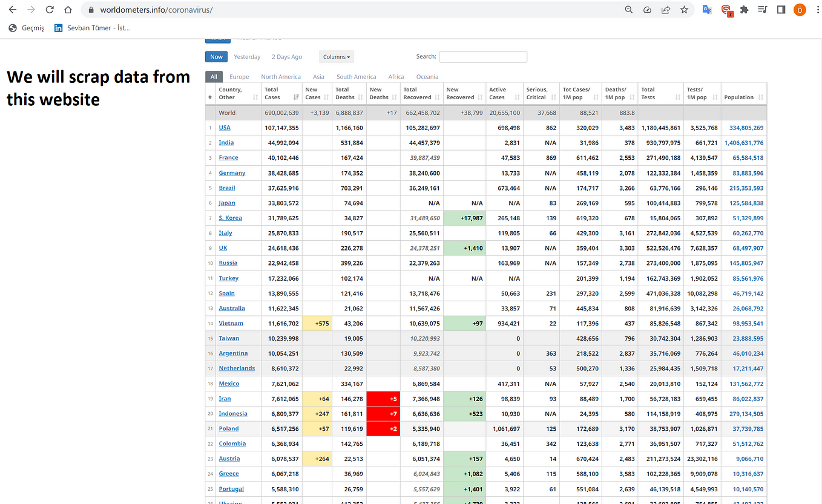
Task: Select the South America continent tab
Action: (356, 76)
